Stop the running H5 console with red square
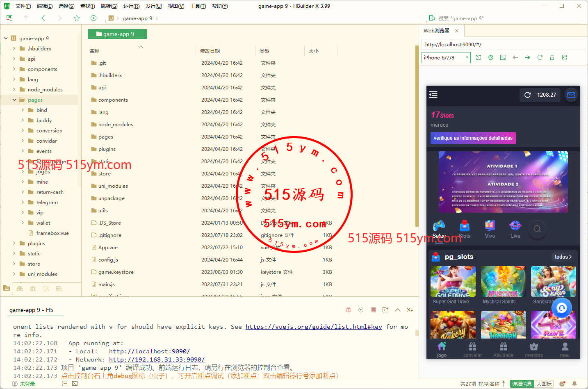 point(373,310)
